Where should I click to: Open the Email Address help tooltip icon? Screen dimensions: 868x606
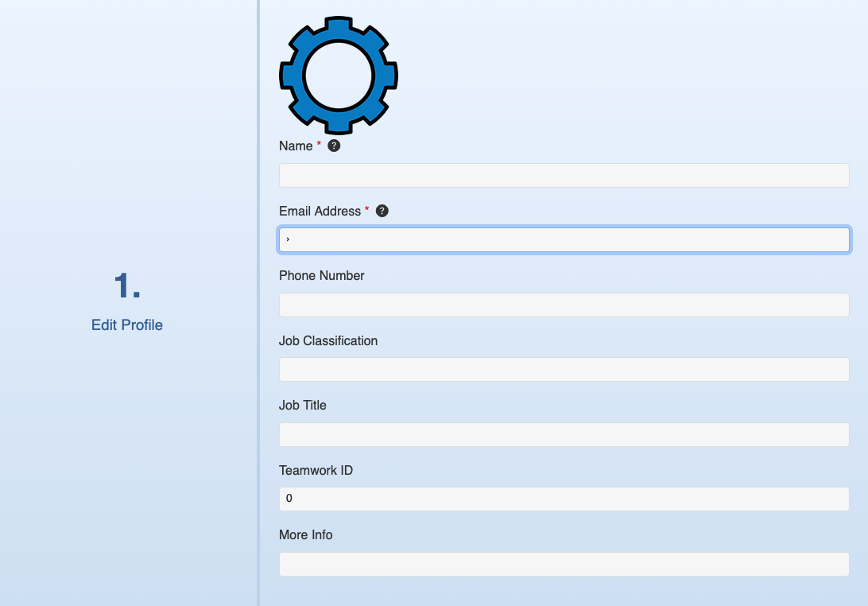[382, 211]
